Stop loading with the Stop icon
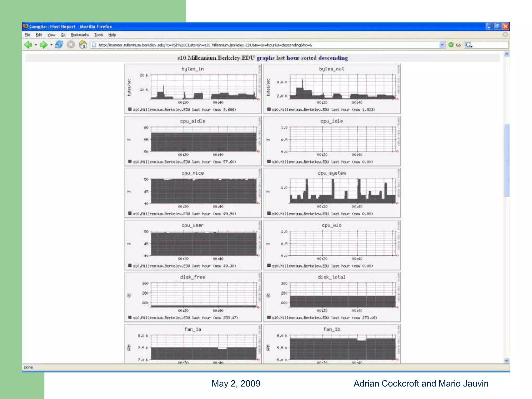 click(x=71, y=45)
